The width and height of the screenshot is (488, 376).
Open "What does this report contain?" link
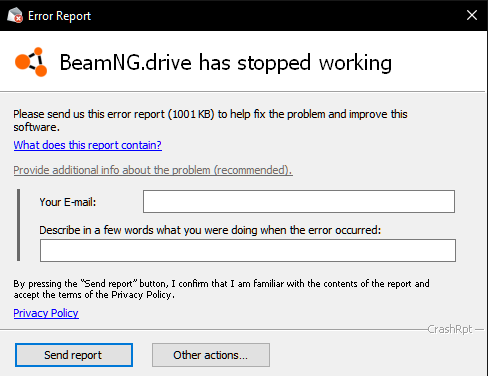click(88, 145)
